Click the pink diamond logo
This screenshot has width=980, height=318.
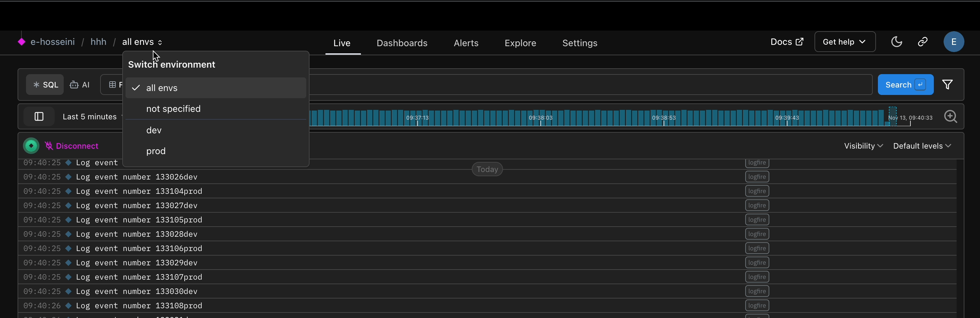click(x=22, y=42)
